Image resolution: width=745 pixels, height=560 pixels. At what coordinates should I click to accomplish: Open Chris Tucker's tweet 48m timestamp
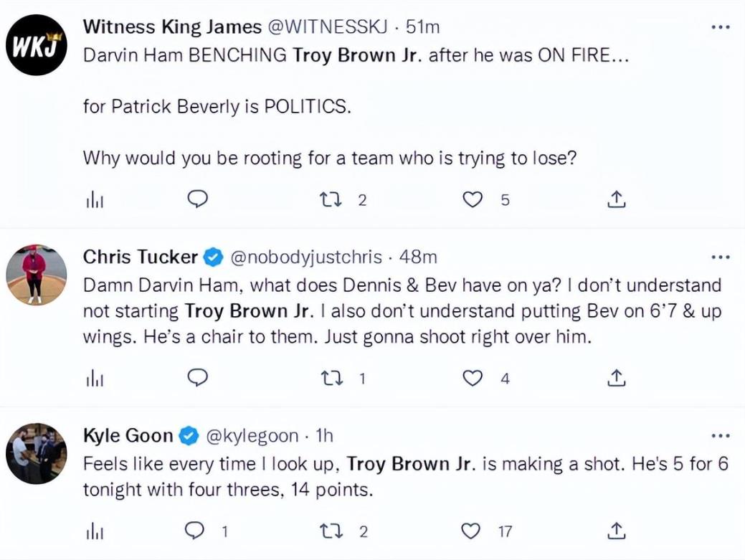pos(417,257)
